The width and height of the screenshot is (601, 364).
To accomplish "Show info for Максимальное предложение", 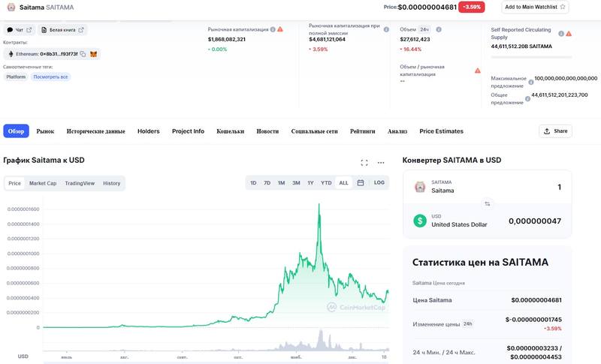I will pos(531,82).
